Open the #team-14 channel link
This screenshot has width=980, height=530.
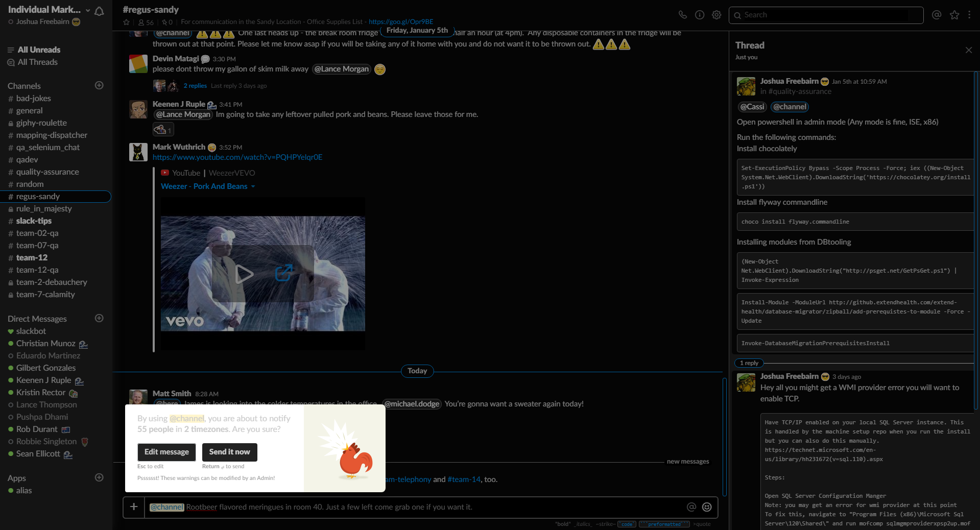tap(464, 479)
